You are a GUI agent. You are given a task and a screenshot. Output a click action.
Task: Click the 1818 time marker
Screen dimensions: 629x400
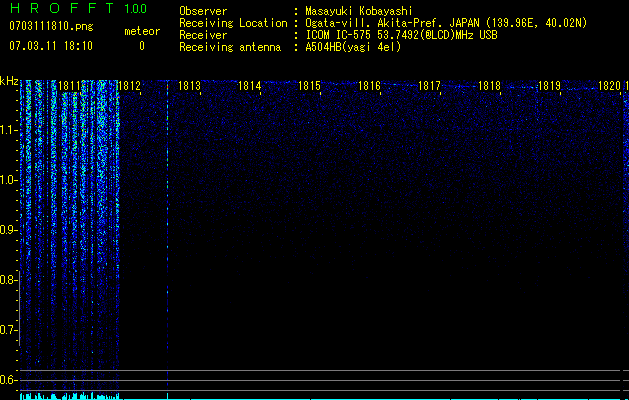click(x=489, y=85)
